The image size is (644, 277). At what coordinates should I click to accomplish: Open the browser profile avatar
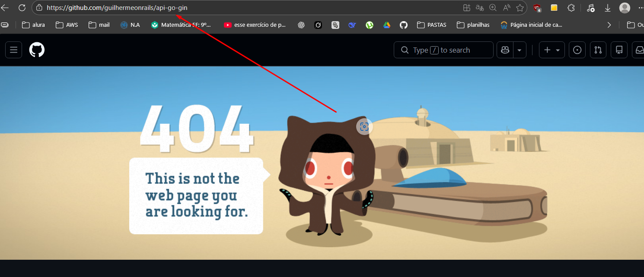625,8
